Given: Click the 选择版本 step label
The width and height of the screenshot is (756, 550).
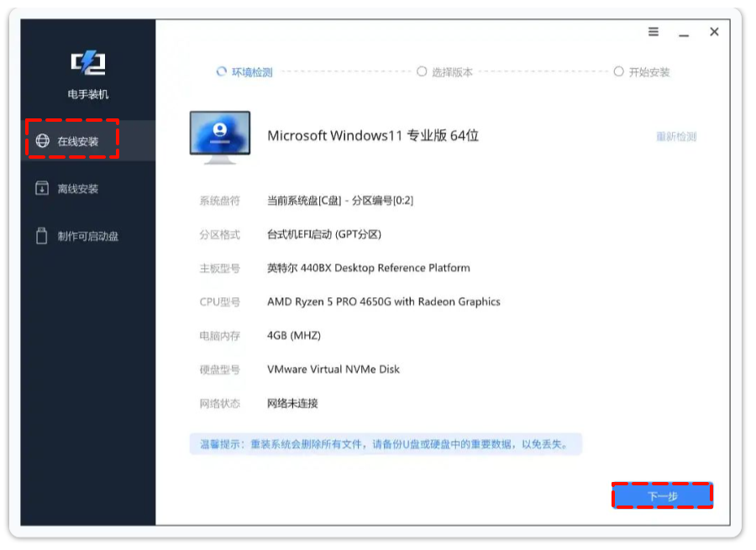Looking at the screenshot, I should tap(452, 72).
